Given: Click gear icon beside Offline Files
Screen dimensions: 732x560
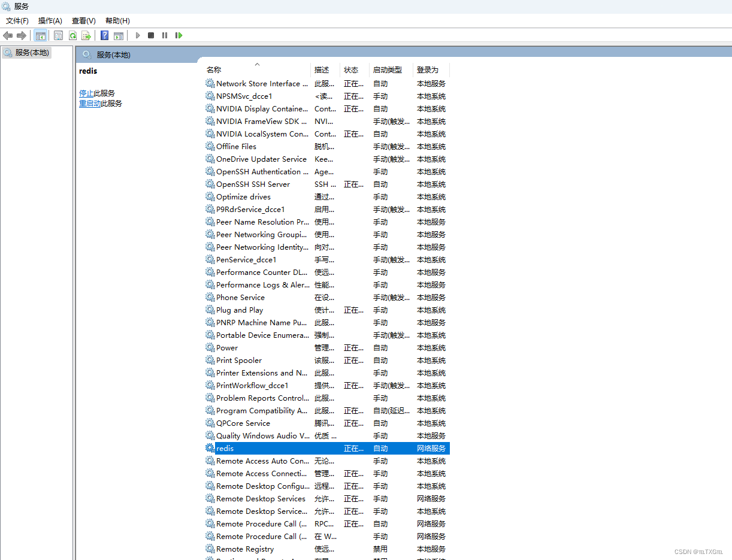Looking at the screenshot, I should coord(210,146).
